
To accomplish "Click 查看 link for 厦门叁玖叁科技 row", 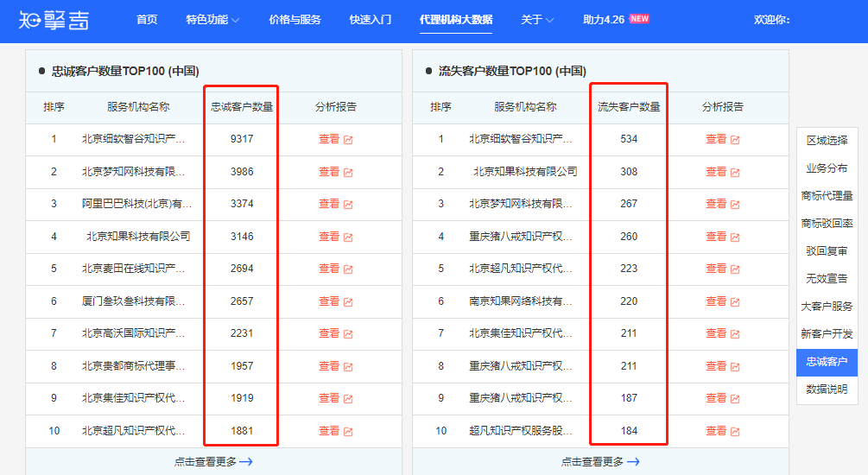I will 329,301.
